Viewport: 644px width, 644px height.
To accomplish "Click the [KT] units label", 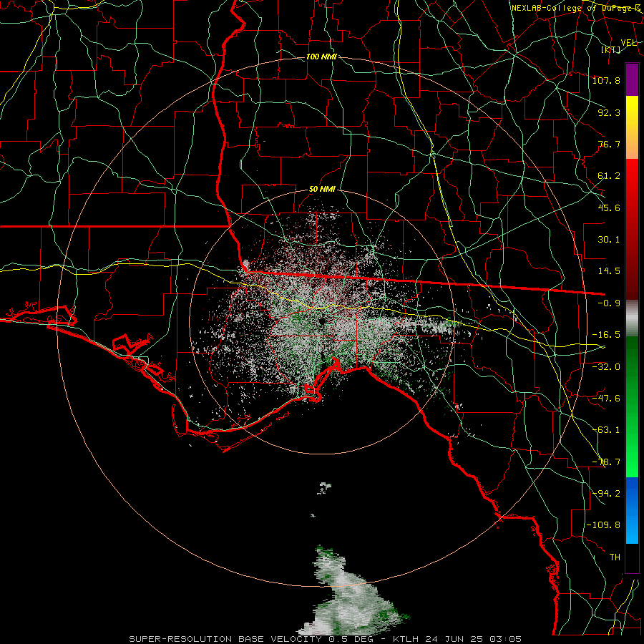I will [x=611, y=49].
